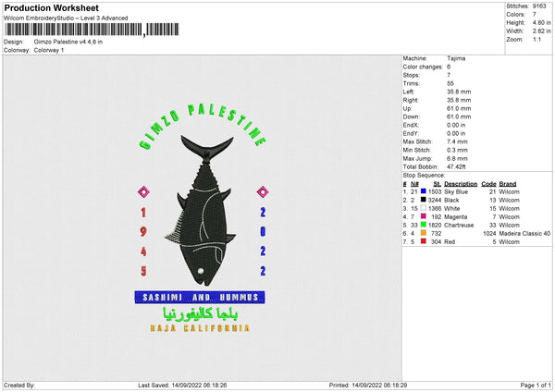
Task: Click the 'Production Worksheet' title
Action: (x=51, y=7)
